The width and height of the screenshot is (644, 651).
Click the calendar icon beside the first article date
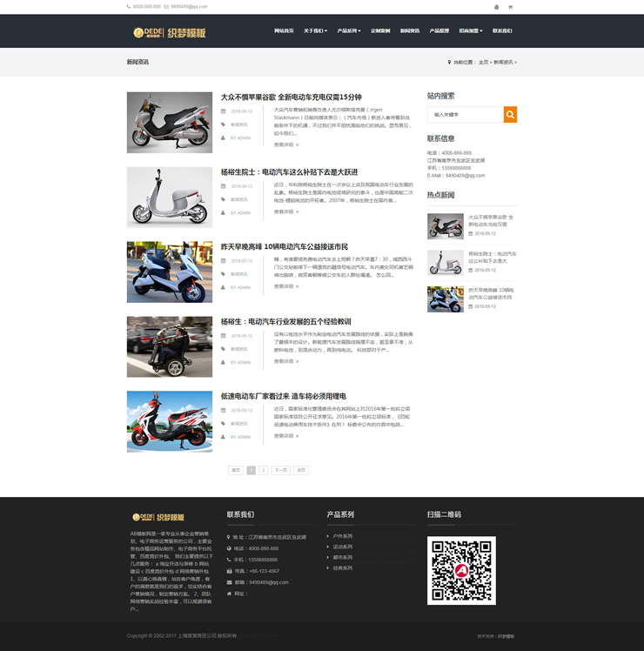223,111
